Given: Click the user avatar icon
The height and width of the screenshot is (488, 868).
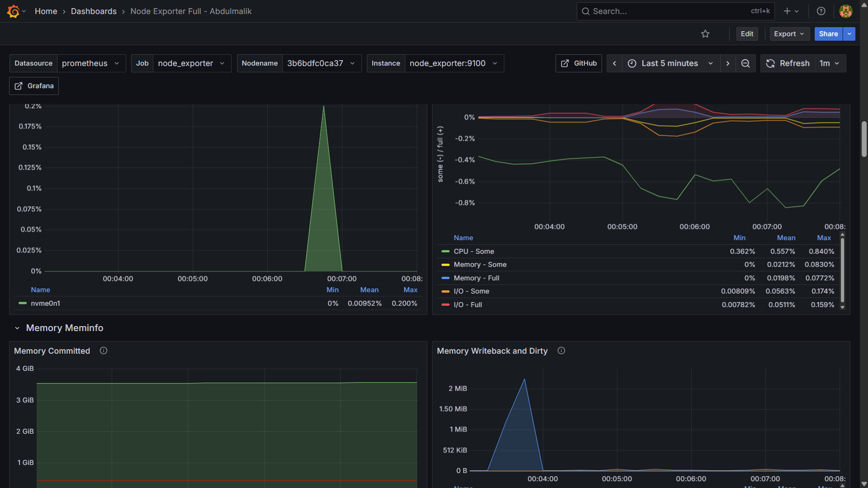Looking at the screenshot, I should click(846, 11).
